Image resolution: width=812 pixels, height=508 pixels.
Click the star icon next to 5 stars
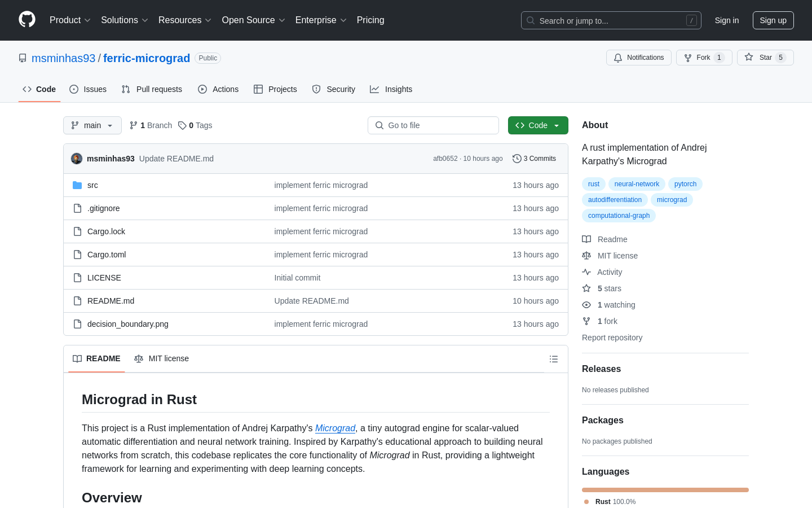tap(586, 288)
